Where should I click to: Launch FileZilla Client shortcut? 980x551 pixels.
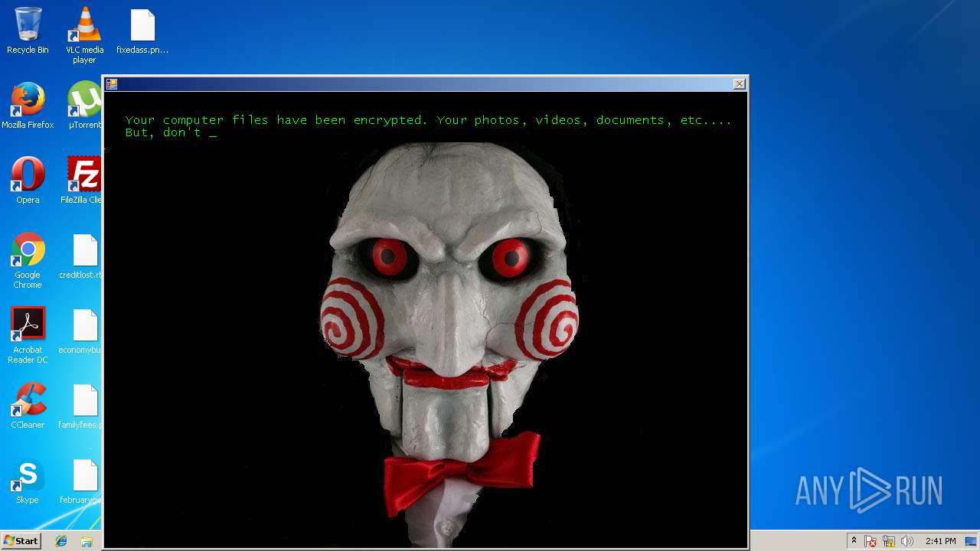[x=83, y=181]
